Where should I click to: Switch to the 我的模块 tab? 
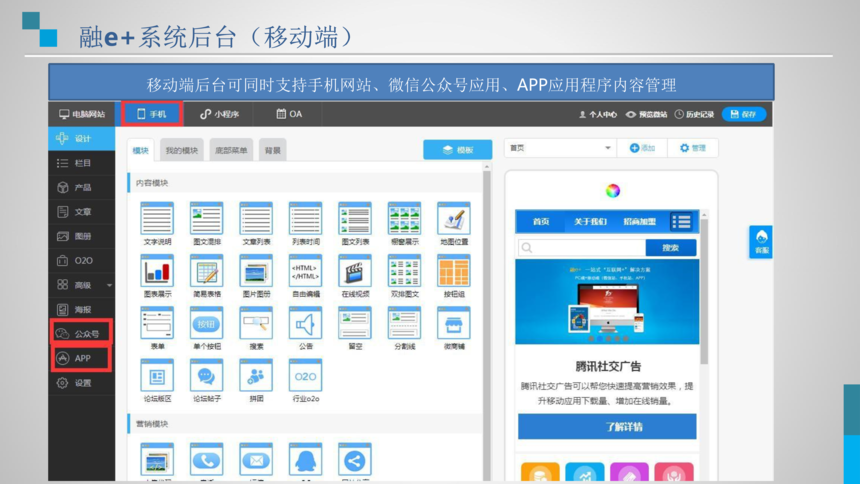pyautogui.click(x=182, y=150)
